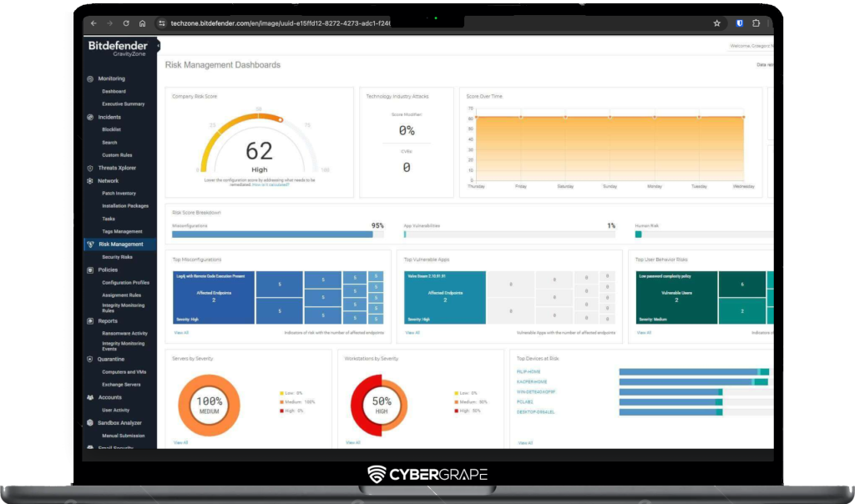Click the Threats Xplorer shield icon
Image resolution: width=855 pixels, height=504 pixels.
(x=90, y=168)
